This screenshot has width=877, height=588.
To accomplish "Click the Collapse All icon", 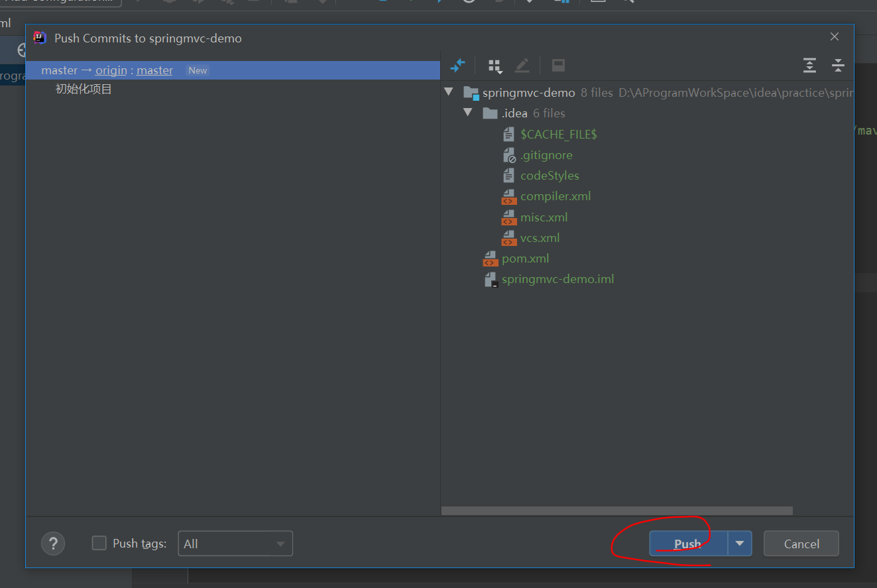I will (838, 65).
